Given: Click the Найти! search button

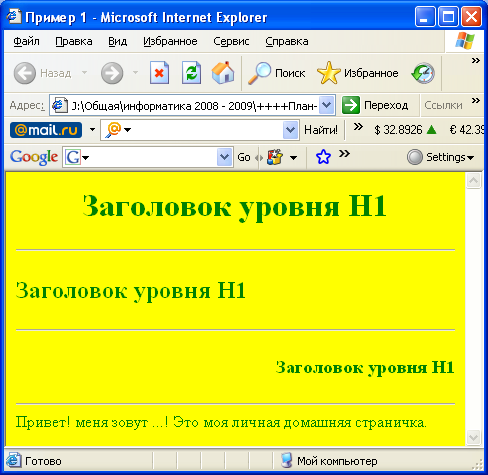Looking at the screenshot, I should click(x=321, y=130).
